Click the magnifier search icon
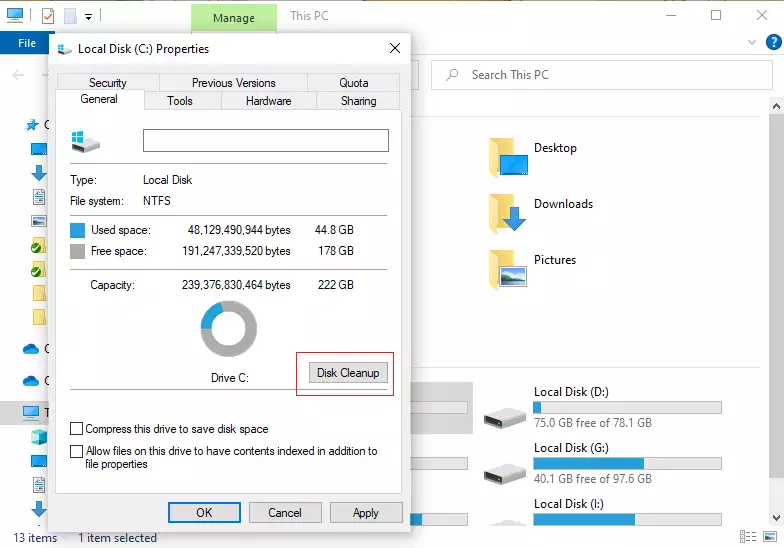Screen dimensions: 784x548 tap(452, 75)
